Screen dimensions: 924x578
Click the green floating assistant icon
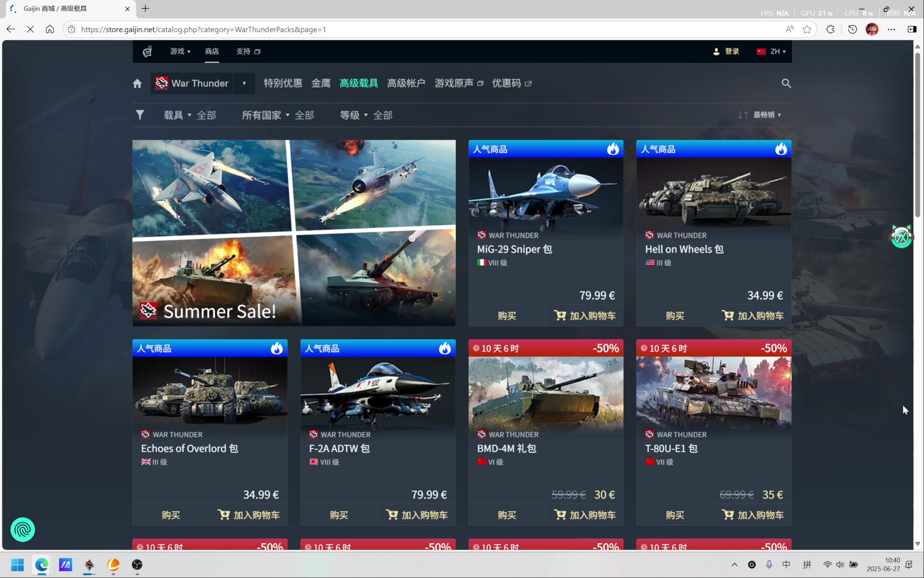(901, 237)
